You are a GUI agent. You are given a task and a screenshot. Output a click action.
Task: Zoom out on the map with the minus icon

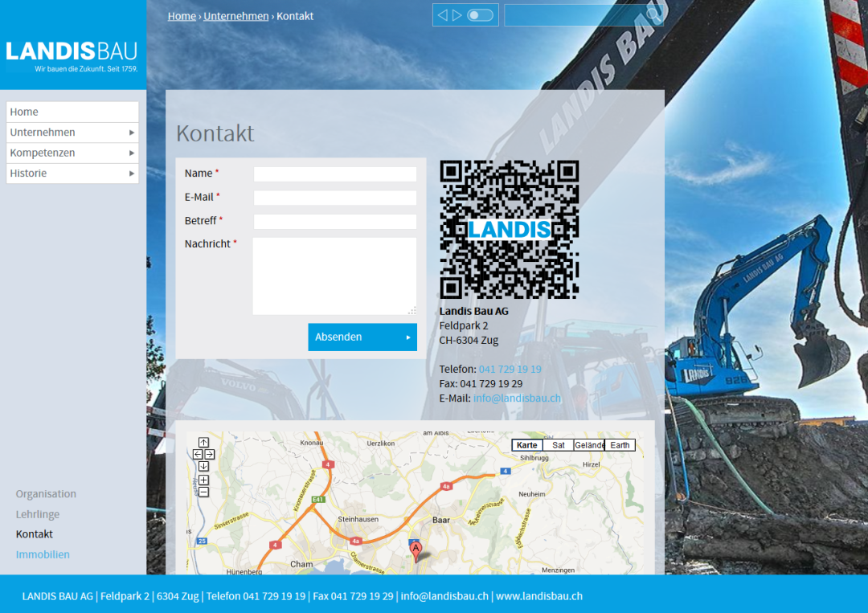pos(203,491)
